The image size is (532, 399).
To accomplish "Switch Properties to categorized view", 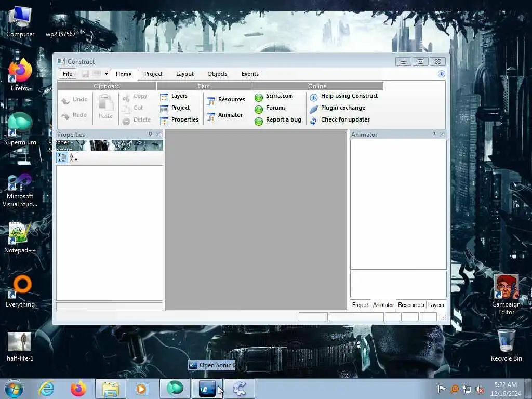I will [62, 157].
